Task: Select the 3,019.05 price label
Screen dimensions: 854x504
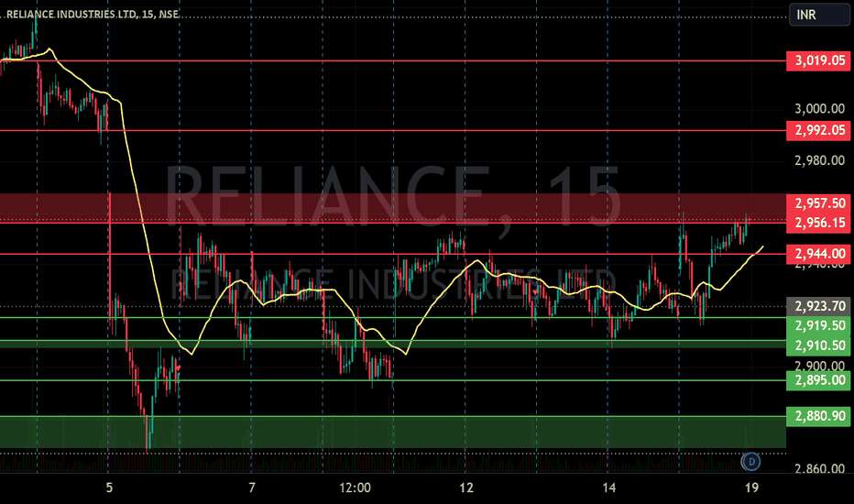Action: tap(818, 60)
